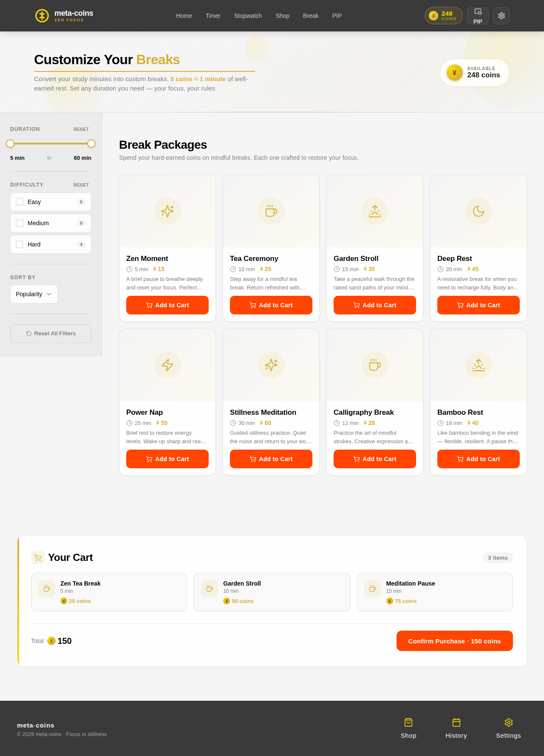Click the Power Nap lightning icon

pos(167,365)
